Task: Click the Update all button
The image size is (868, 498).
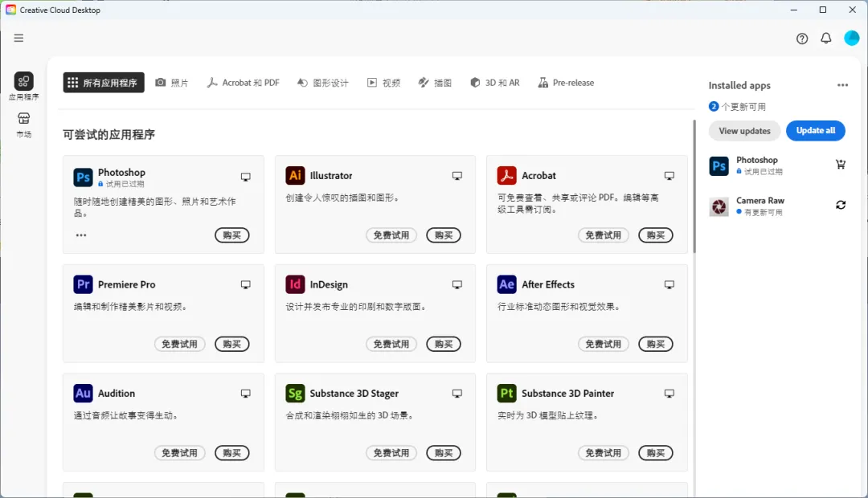Action: pyautogui.click(x=816, y=131)
